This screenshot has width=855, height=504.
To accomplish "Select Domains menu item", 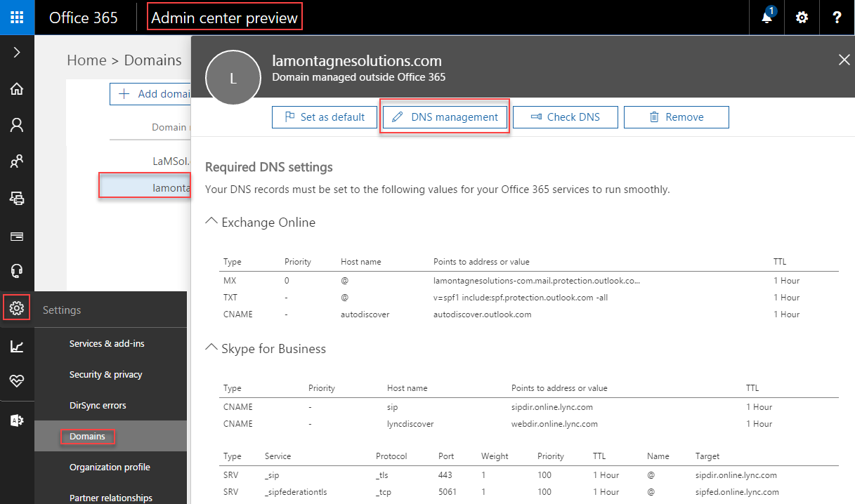I will tap(87, 436).
